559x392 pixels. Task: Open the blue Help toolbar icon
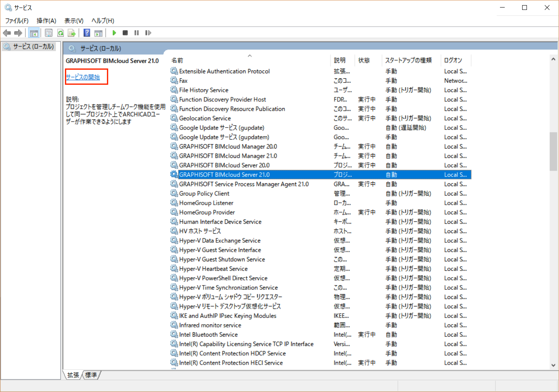[87, 33]
